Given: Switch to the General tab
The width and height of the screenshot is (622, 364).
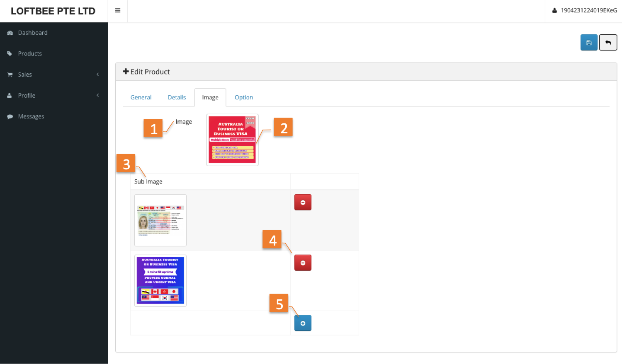Looking at the screenshot, I should point(141,97).
